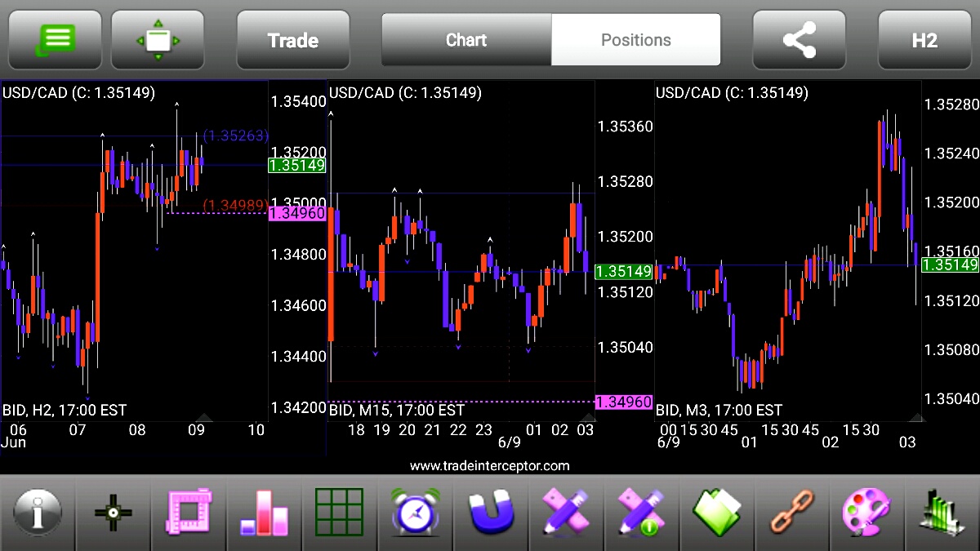
Task: Tap the Jun date label on H2 axis
Action: 13,442
